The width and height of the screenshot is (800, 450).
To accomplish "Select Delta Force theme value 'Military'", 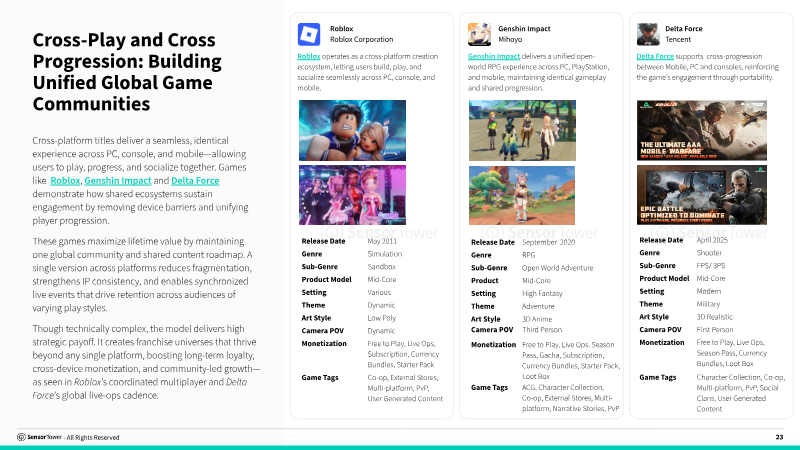I will coord(708,304).
